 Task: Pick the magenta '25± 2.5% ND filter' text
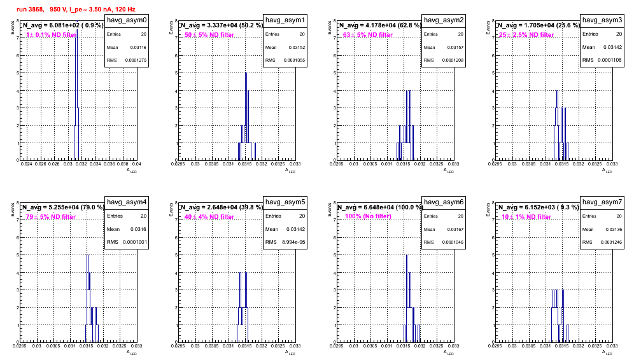click(526, 35)
